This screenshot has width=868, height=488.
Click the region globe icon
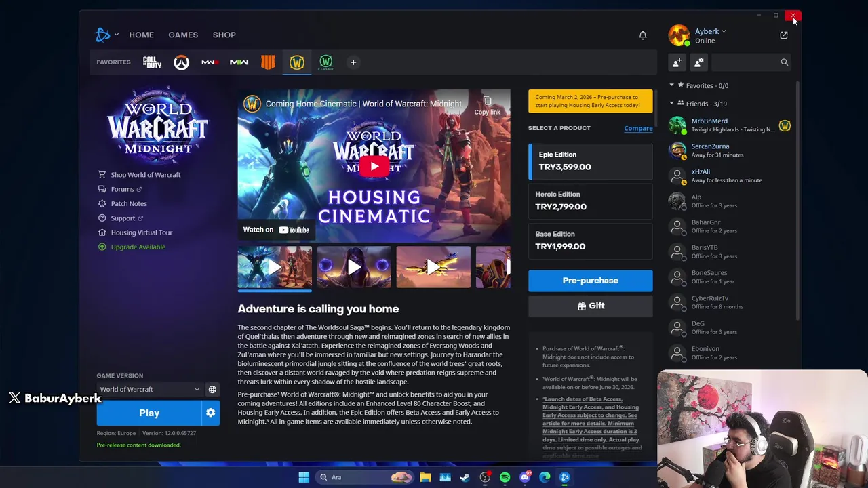point(212,389)
